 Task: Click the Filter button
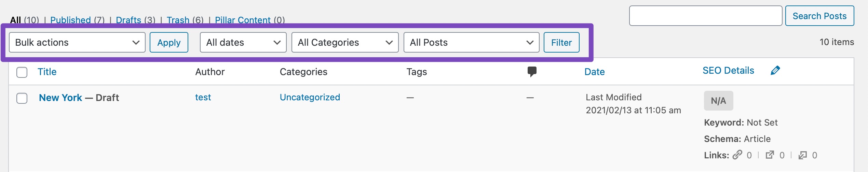tap(561, 42)
